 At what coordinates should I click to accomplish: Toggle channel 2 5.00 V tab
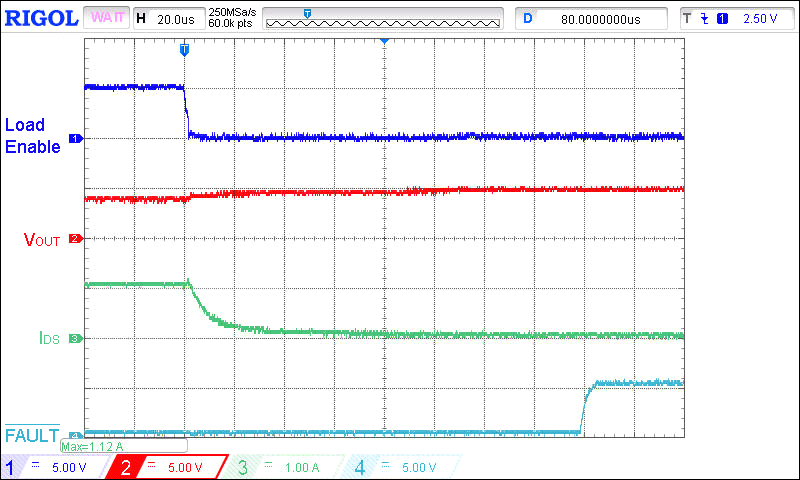(168, 467)
